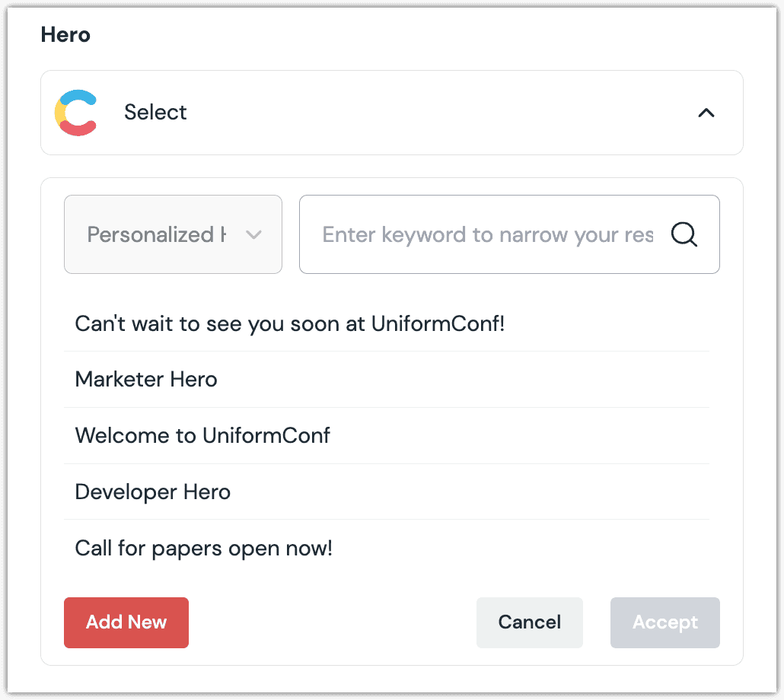Click the magnifying glass search icon
This screenshot has width=784, height=700.
click(684, 234)
